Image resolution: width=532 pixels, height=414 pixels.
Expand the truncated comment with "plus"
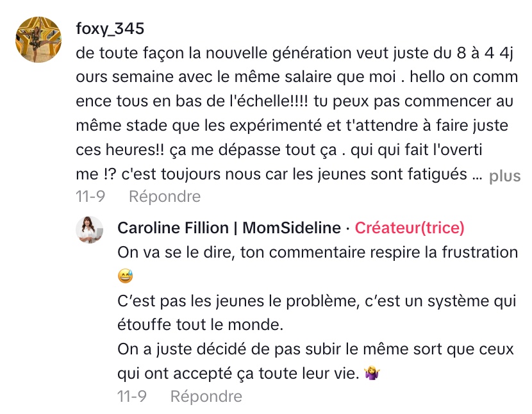(504, 177)
